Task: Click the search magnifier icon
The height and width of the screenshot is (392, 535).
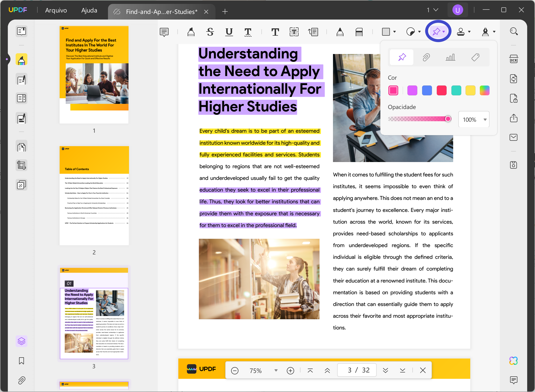Action: [x=514, y=31]
